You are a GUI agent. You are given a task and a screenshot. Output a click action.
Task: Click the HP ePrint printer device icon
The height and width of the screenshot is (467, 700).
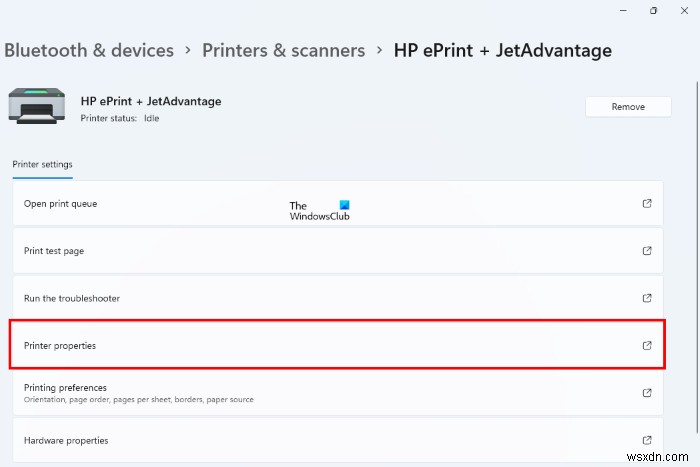pos(37,106)
